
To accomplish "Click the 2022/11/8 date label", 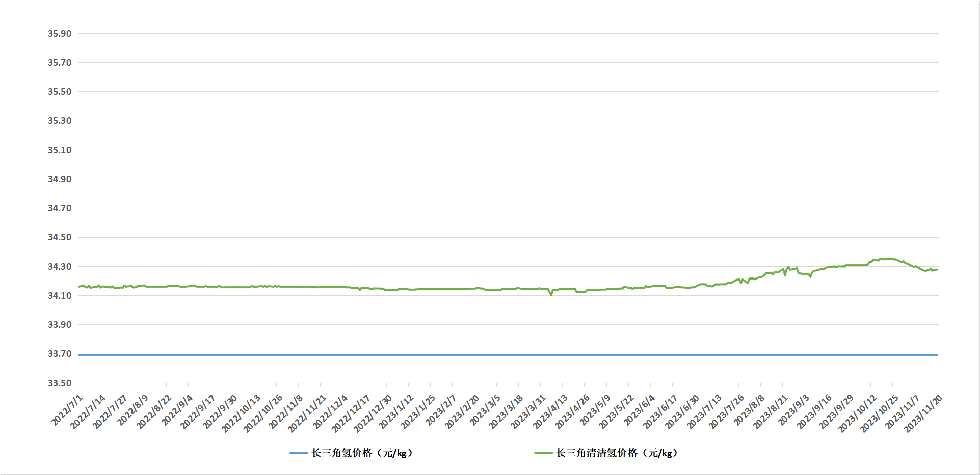I will (285, 412).
